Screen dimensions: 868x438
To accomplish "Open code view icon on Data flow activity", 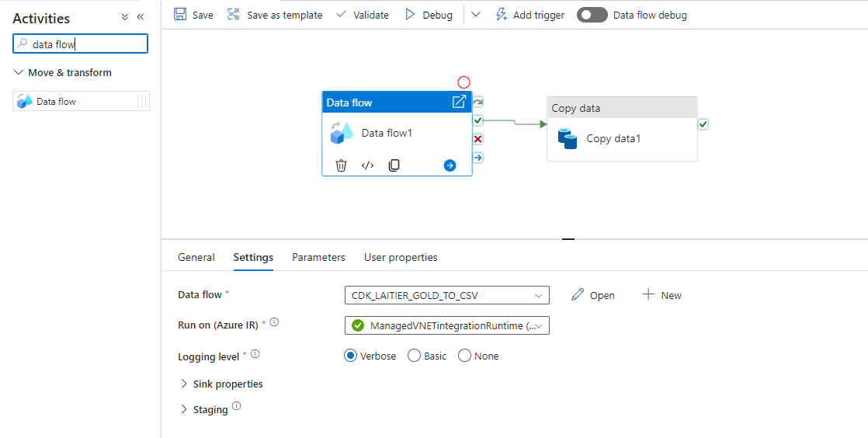I will point(368,165).
